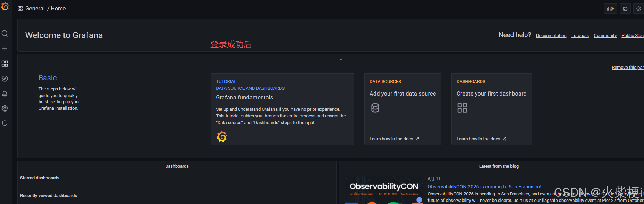Open the Community link
Viewport: 644px width, 204px height.
605,35
